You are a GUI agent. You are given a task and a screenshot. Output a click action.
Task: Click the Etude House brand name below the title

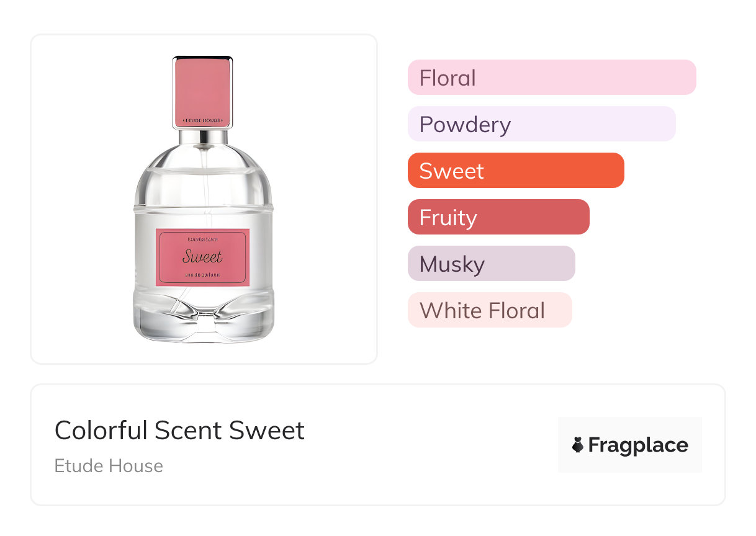(109, 466)
